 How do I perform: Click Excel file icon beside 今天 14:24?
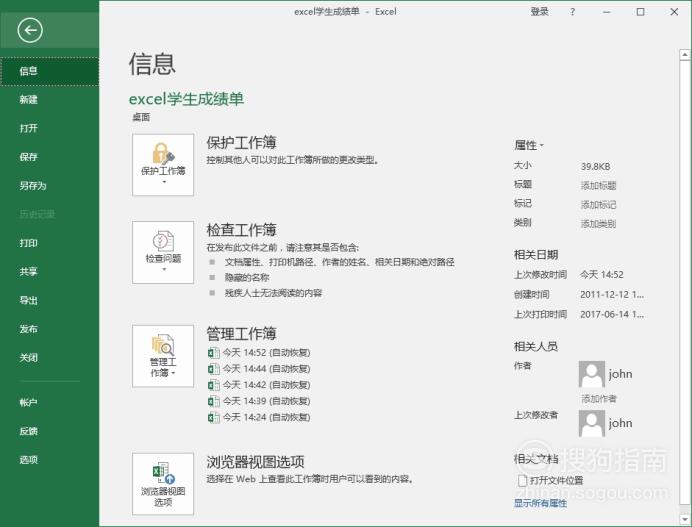(x=214, y=417)
